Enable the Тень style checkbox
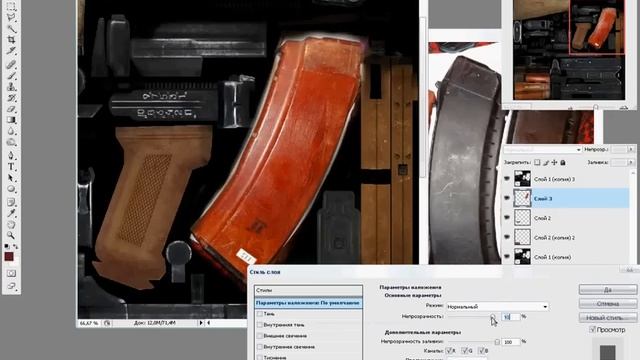This screenshot has width=640, height=360. [260, 314]
